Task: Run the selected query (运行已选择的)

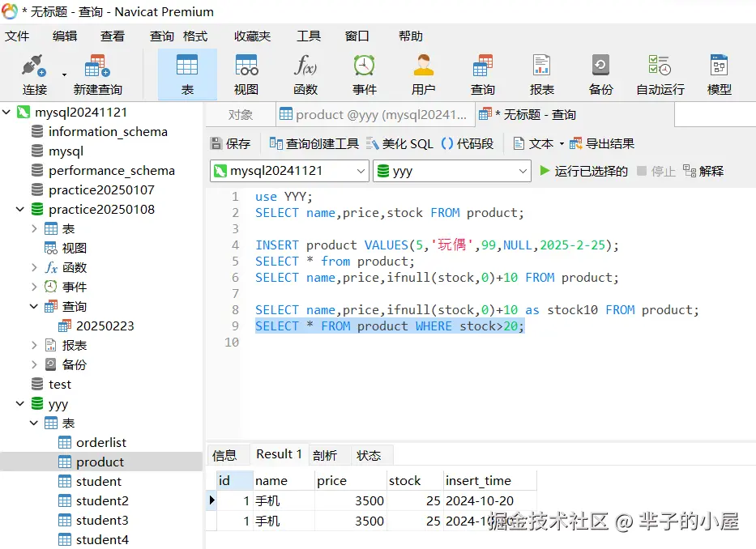Action: (583, 171)
